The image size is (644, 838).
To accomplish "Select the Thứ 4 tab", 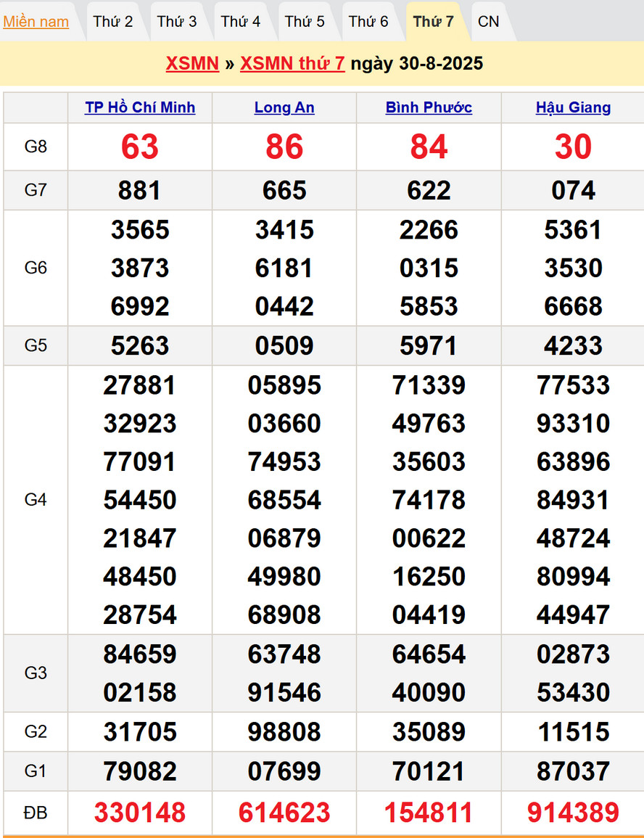I will point(241,22).
